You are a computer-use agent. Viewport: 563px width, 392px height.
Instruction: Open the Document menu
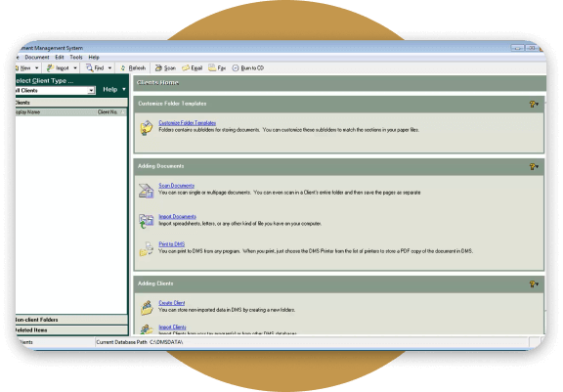point(37,57)
